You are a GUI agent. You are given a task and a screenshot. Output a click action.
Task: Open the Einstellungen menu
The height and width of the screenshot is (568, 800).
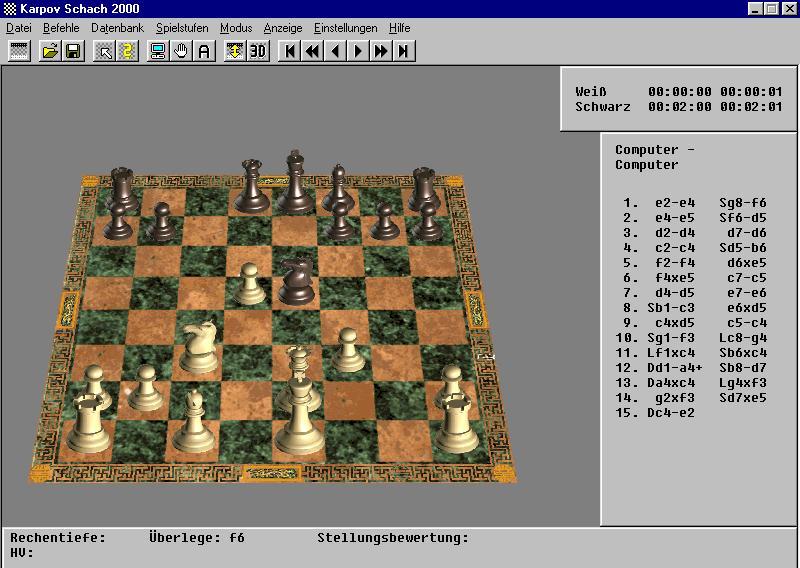pyautogui.click(x=345, y=28)
